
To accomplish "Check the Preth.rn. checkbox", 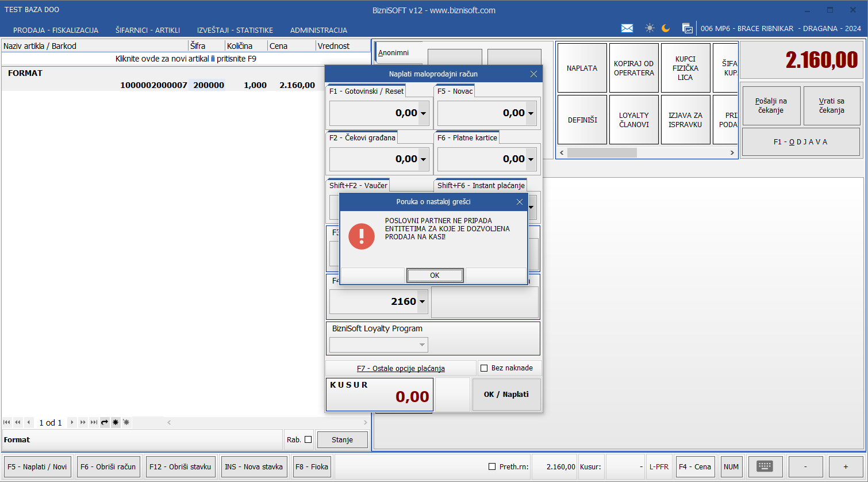I will (492, 466).
